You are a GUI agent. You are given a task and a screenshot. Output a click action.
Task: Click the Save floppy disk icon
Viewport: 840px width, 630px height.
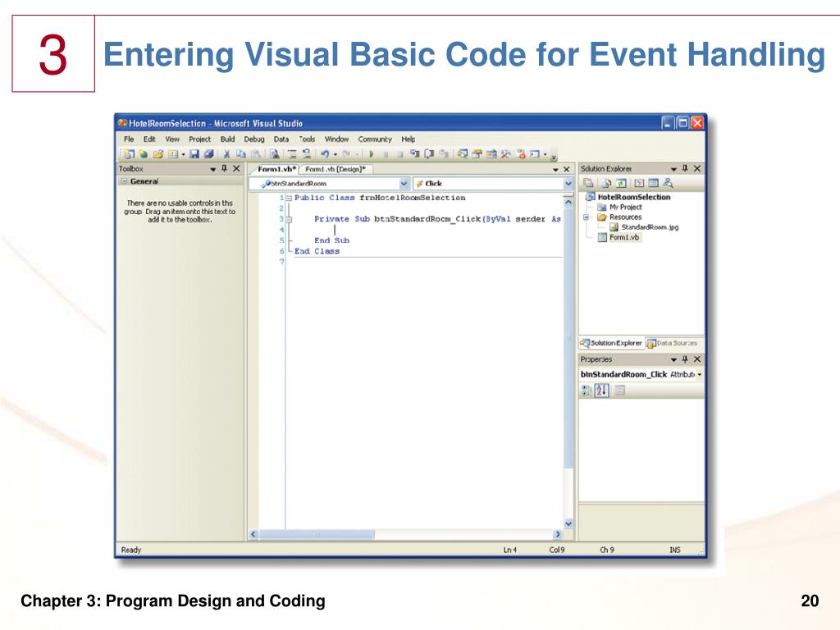coord(194,154)
